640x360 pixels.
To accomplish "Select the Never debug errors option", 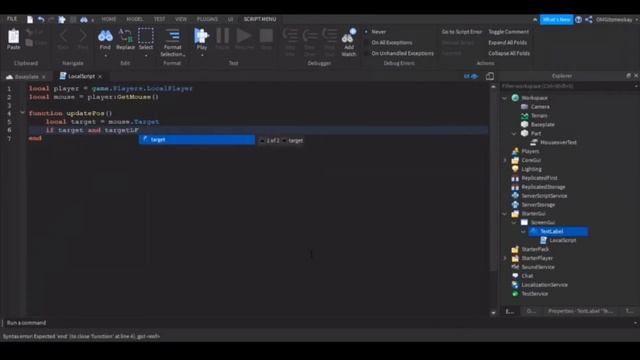I will (378, 31).
